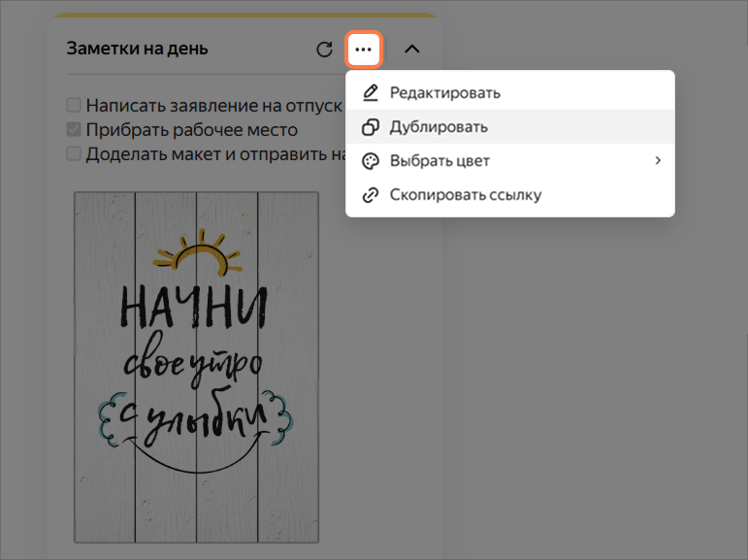Select Дублировать in the context menu
The image size is (748, 560).
510,127
